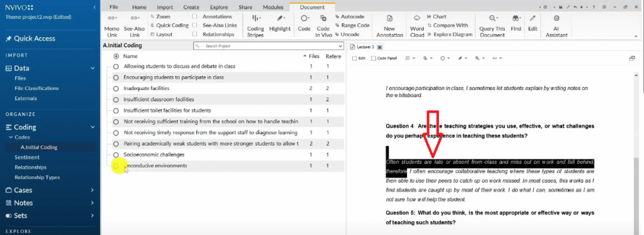Click the save icon in title bar
The height and width of the screenshot is (235, 644).
pyautogui.click(x=560, y=7)
